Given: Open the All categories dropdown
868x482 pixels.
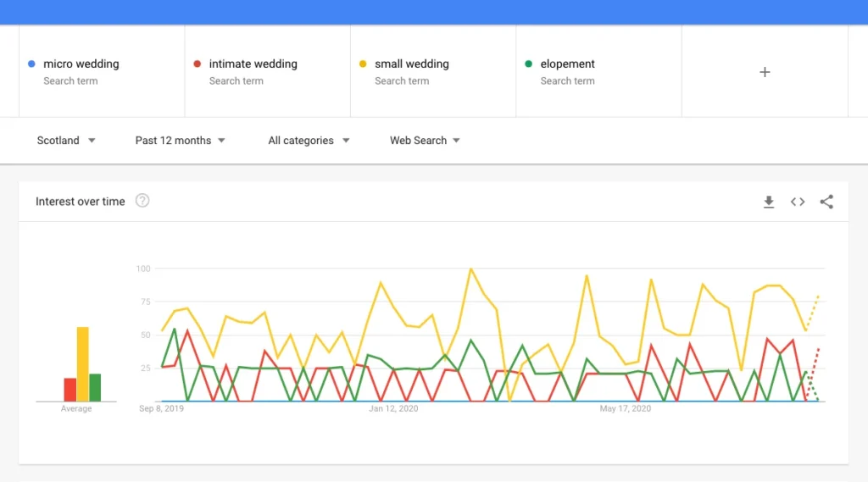Looking at the screenshot, I should pyautogui.click(x=309, y=141).
